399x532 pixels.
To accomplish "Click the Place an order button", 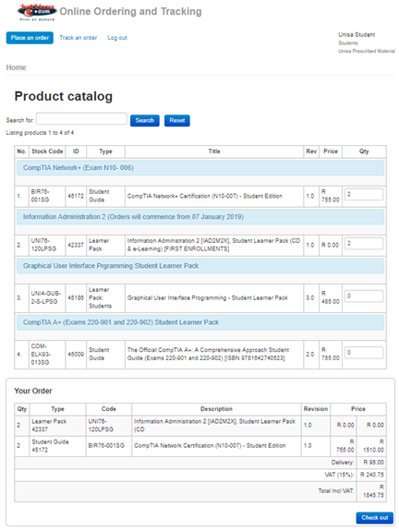I will 30,38.
